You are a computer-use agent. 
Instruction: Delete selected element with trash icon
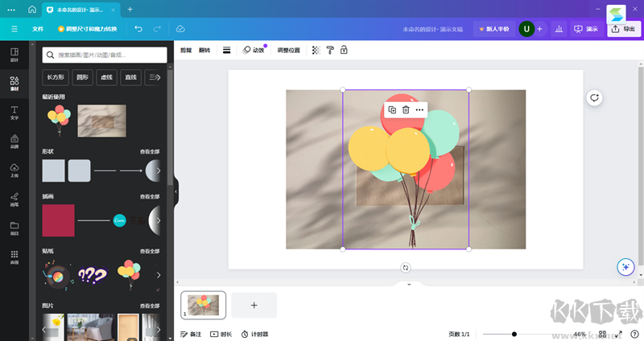click(406, 109)
